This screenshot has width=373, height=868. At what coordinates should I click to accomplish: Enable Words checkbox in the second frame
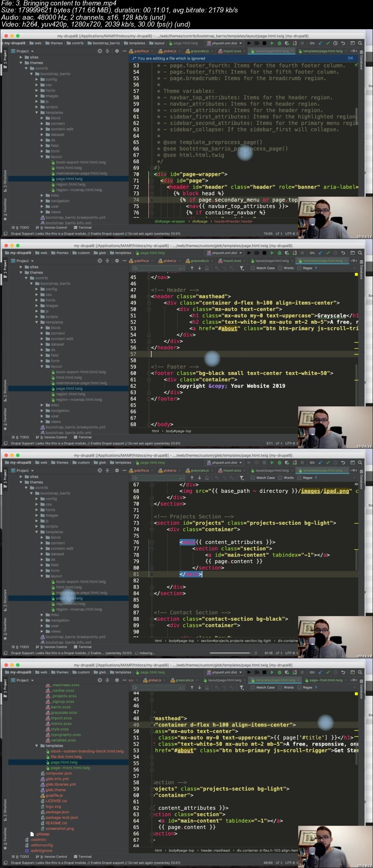[280, 268]
